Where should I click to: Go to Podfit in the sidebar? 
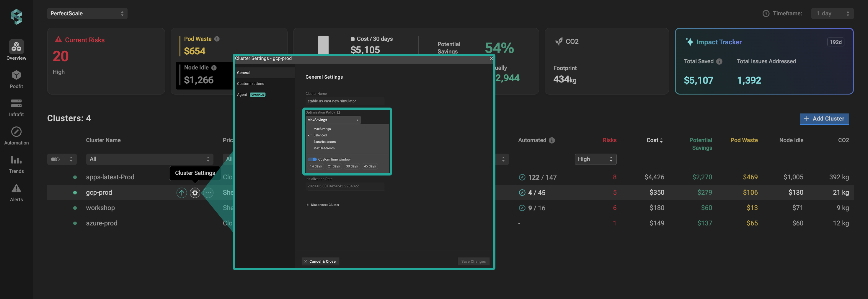[16, 79]
